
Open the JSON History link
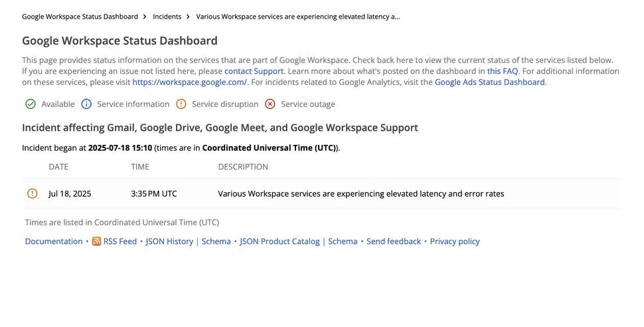(x=169, y=241)
